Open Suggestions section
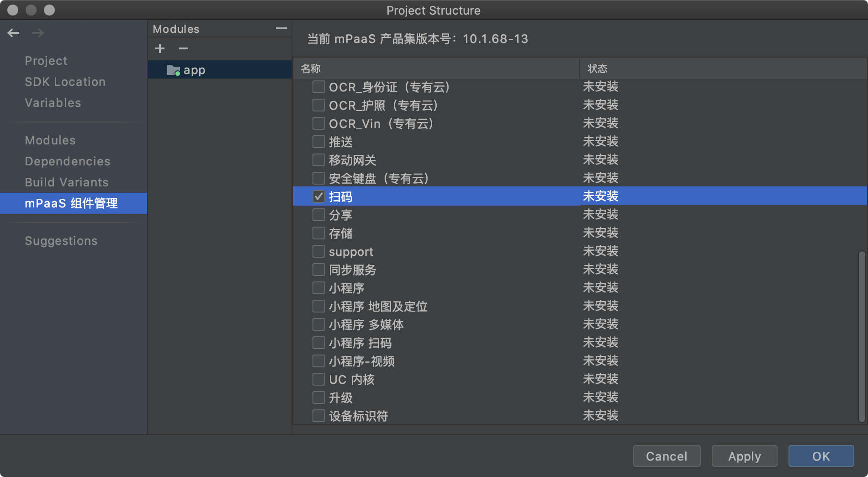Screen dimensions: 868x477 [61, 241]
